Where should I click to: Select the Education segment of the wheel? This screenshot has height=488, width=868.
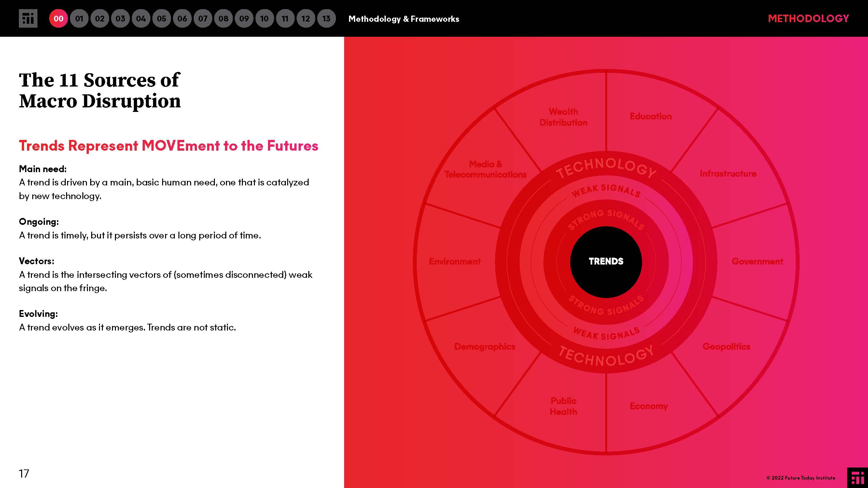pyautogui.click(x=650, y=116)
